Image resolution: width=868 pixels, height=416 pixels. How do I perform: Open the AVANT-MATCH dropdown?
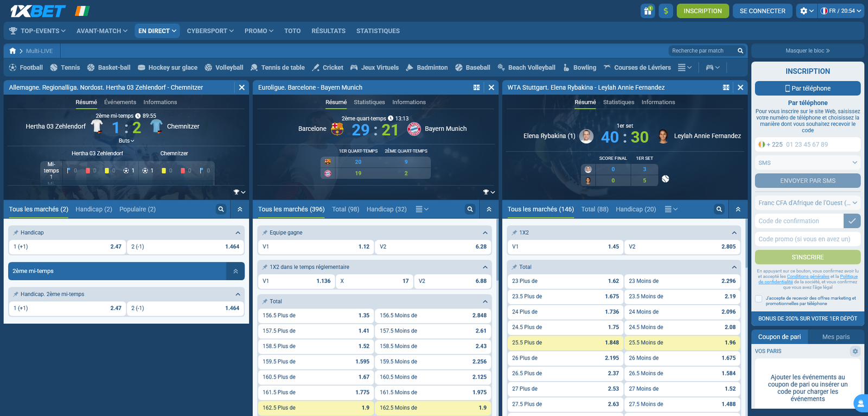[x=102, y=31]
